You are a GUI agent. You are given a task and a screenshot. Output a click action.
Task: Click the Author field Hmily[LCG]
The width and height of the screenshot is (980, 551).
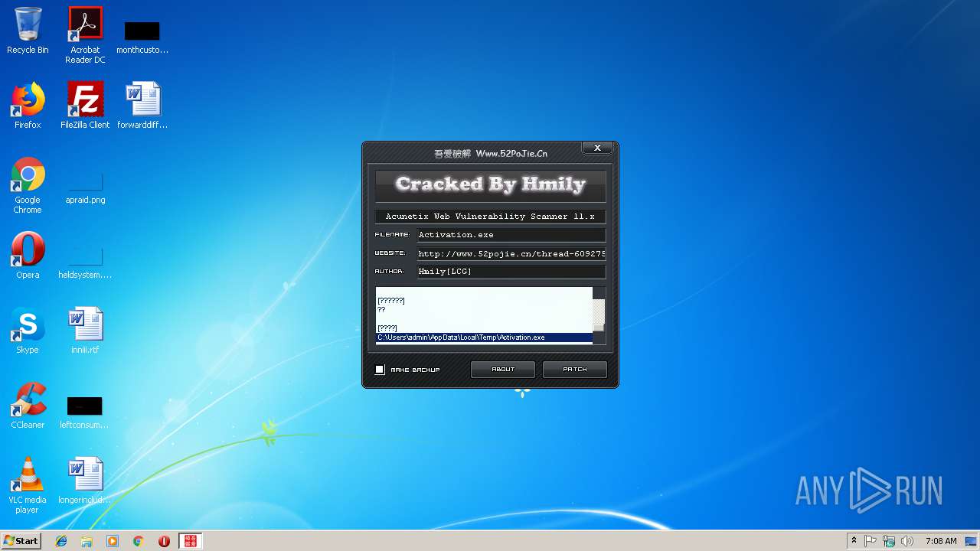[x=511, y=272]
